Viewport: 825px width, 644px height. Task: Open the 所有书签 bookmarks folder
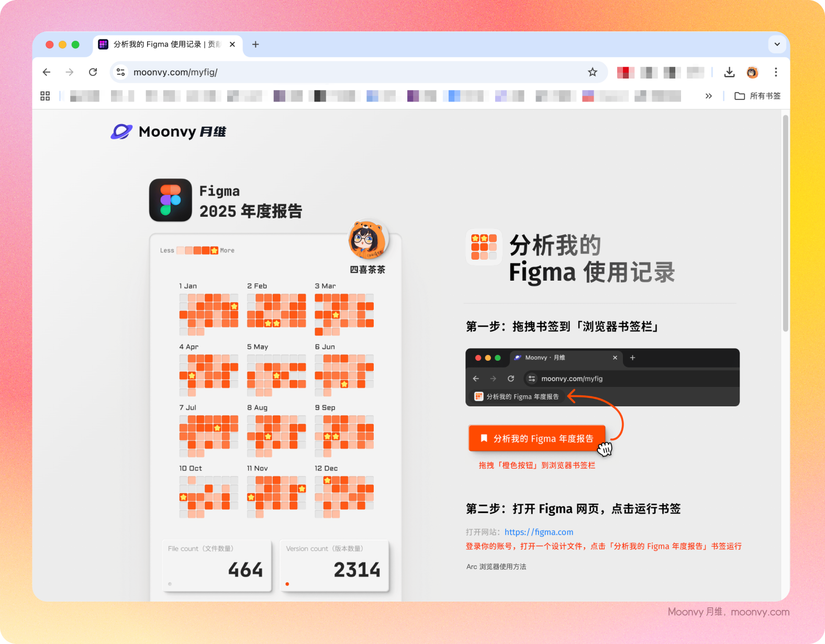pos(757,96)
